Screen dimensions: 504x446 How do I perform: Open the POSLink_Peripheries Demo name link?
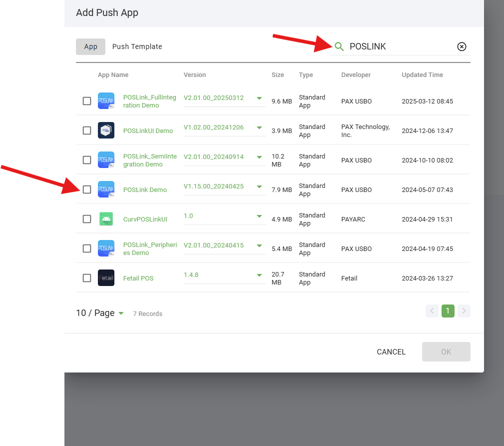click(x=150, y=248)
